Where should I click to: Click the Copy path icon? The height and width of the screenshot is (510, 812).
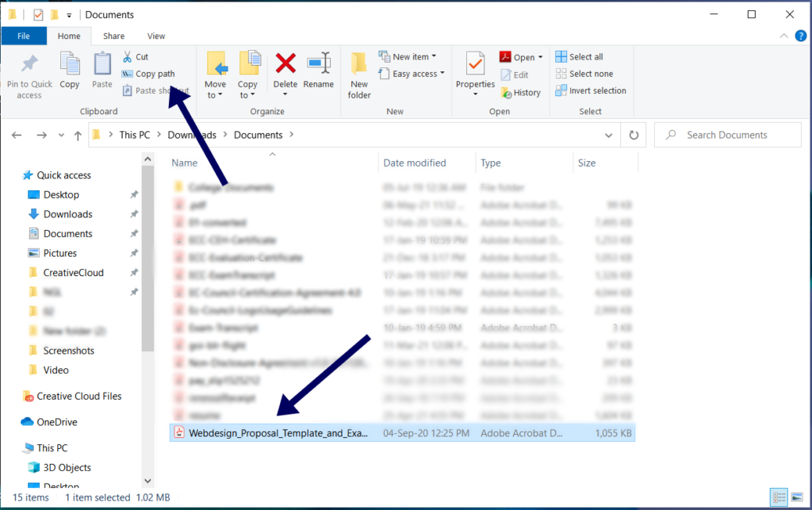tap(128, 74)
